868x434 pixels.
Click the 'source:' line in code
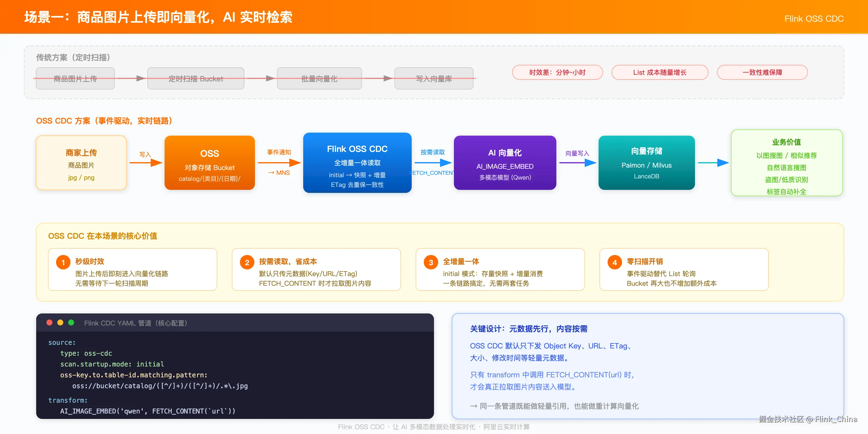tap(62, 342)
